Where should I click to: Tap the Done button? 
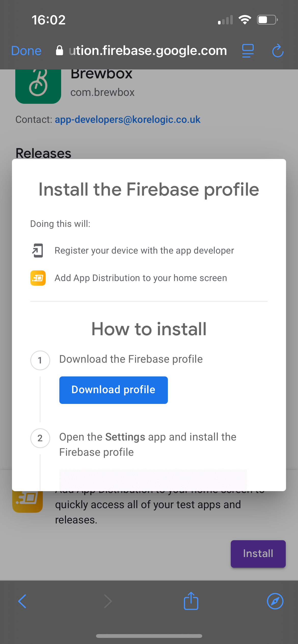point(26,51)
